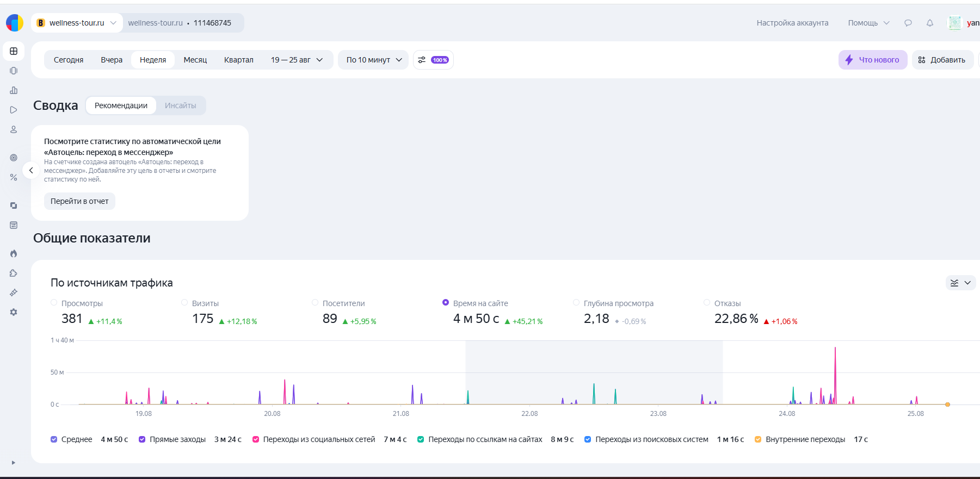Open the percent sign sidebar icon
Screen dimensions: 980x479
tap(14, 177)
